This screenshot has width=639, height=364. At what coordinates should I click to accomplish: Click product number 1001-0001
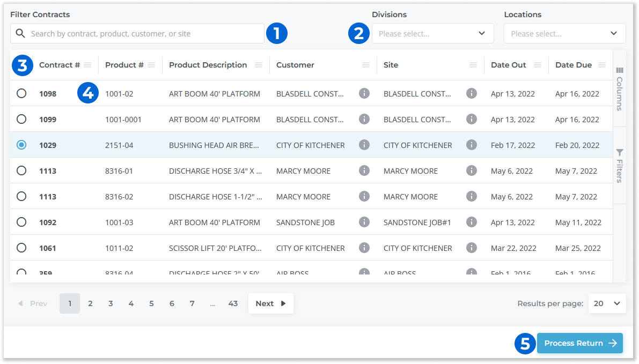click(x=123, y=120)
